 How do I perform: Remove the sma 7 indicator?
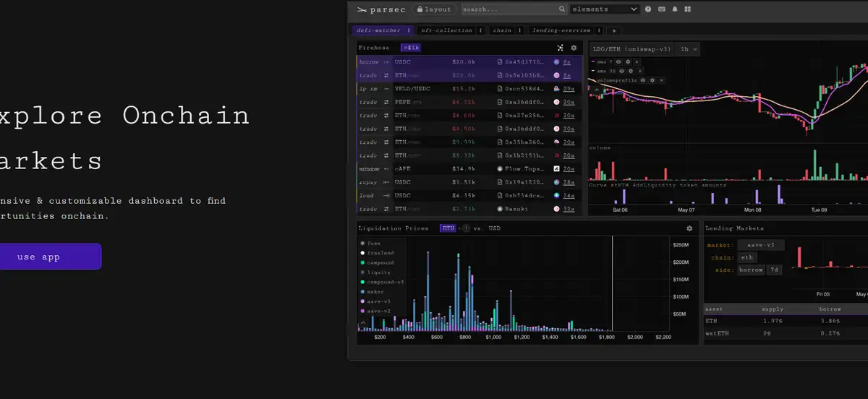pyautogui.click(x=637, y=62)
